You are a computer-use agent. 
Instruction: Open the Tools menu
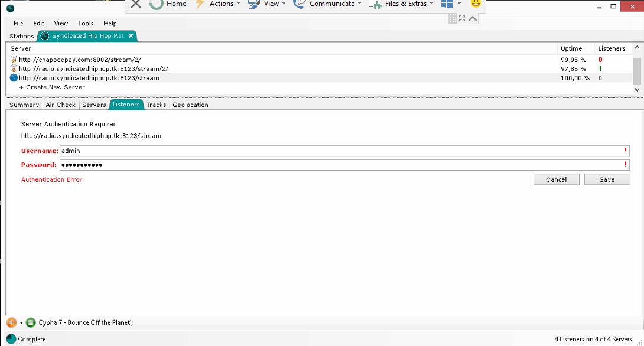tap(86, 23)
